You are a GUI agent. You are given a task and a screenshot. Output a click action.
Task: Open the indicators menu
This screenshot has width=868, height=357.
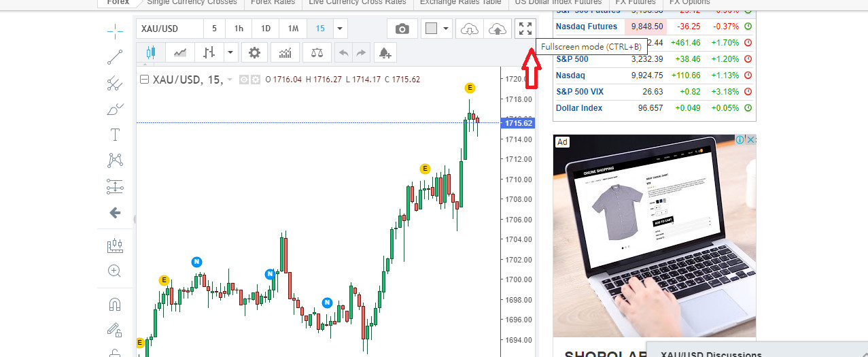(285, 52)
